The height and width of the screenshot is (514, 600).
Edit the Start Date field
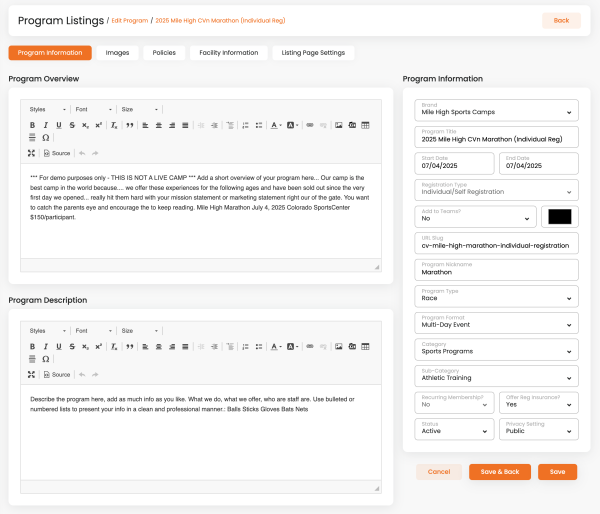click(454, 163)
